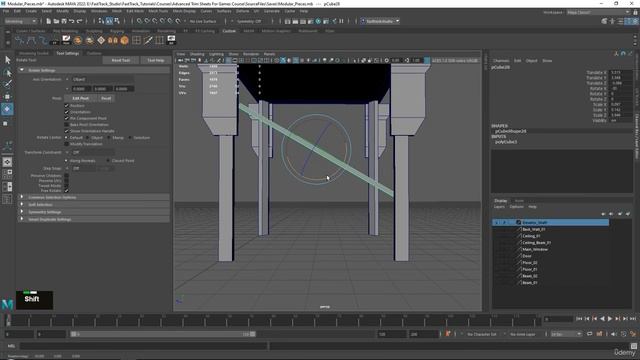The height and width of the screenshot is (360, 640).
Task: Click the first snap magnet icon
Action: pos(140,21)
